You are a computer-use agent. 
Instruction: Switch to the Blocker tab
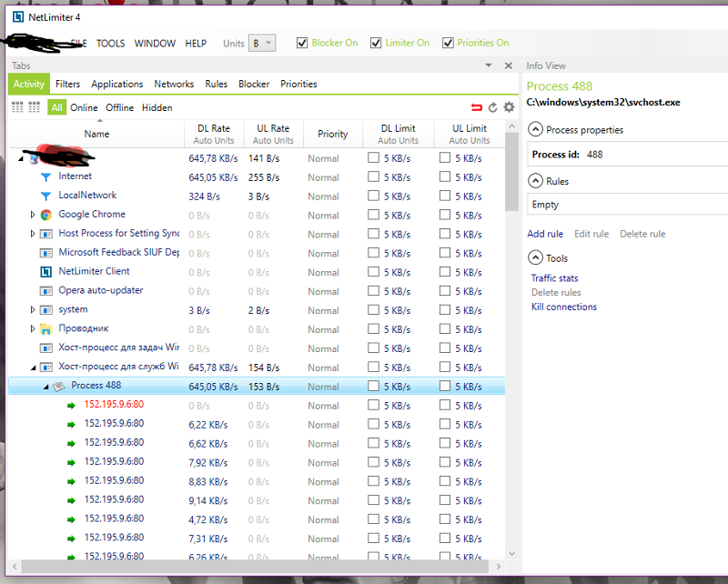click(254, 84)
